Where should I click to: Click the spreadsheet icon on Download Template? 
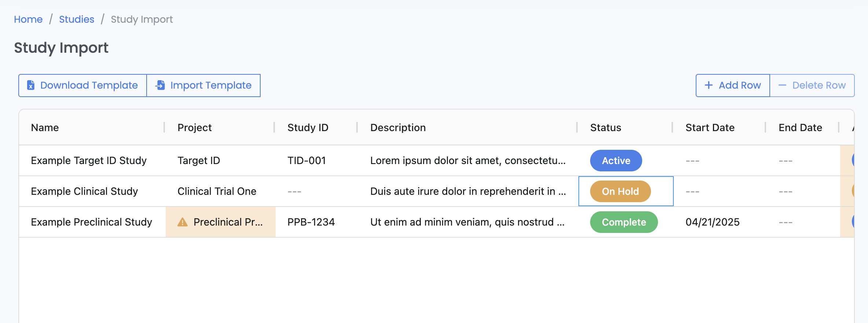coord(31,85)
